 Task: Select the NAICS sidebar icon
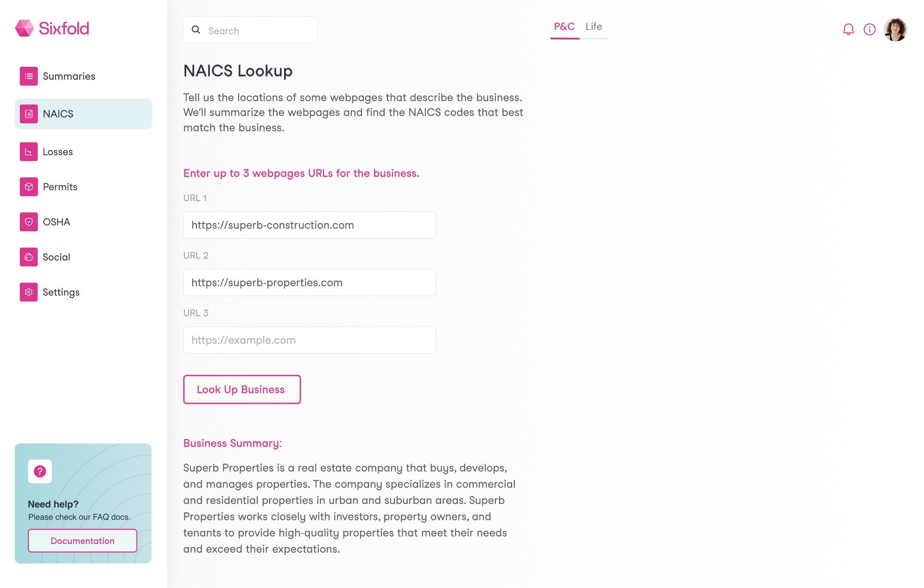[29, 114]
